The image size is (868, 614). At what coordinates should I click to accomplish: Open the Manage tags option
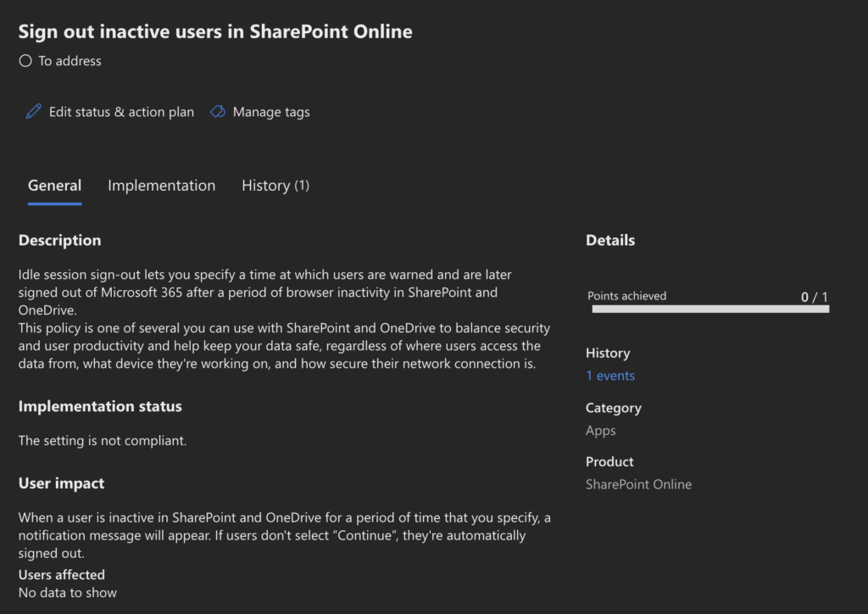tap(270, 112)
